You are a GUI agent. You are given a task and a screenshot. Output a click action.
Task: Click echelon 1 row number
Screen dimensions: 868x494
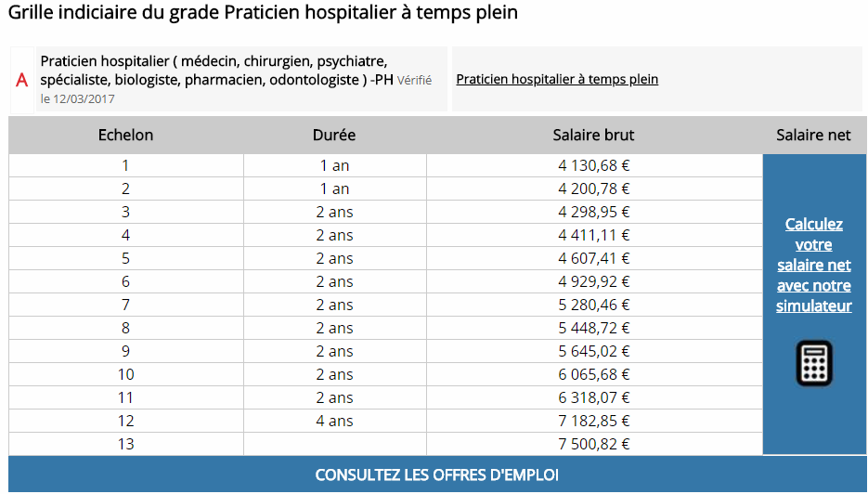click(x=126, y=166)
